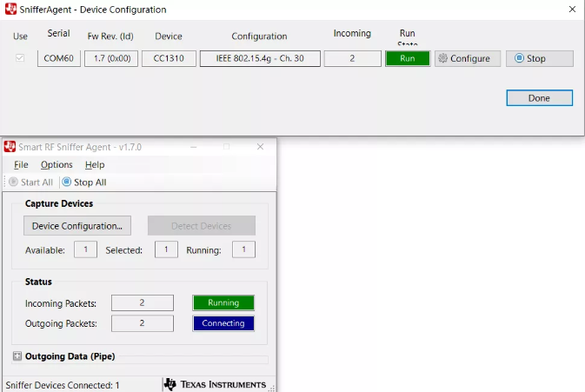Toggle the Use checkbox for COM60
The image size is (585, 392).
coord(21,58)
